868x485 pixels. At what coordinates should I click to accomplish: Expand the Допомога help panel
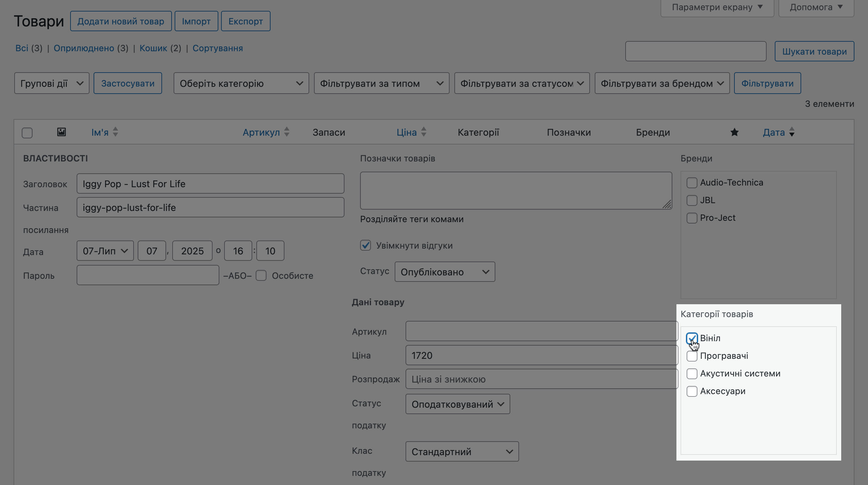pyautogui.click(x=816, y=7)
